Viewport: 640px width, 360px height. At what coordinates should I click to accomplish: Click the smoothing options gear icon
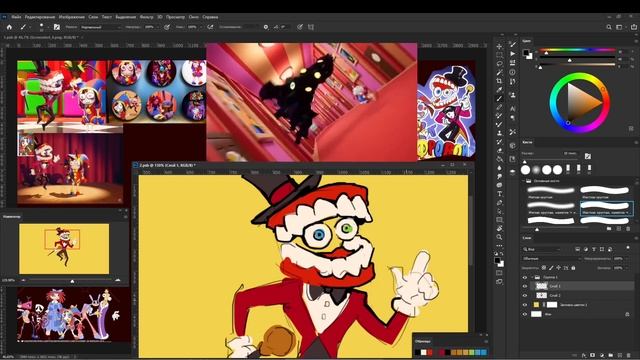(x=266, y=27)
